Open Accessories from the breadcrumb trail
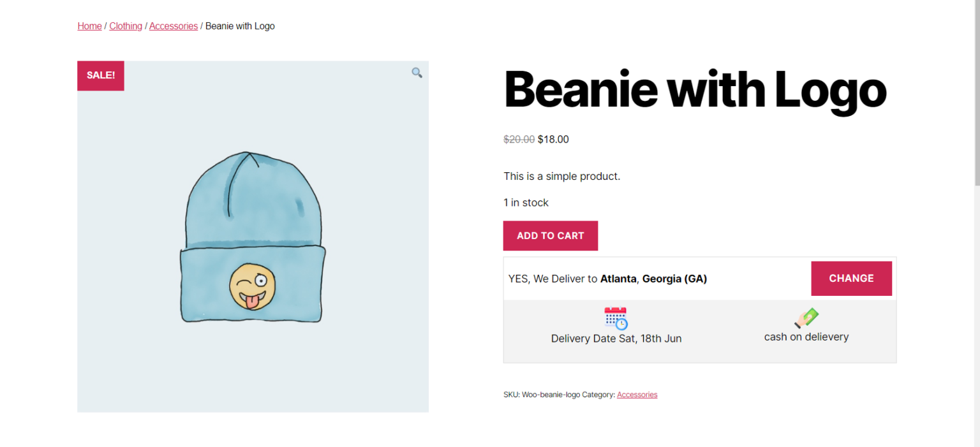980x447 pixels. coord(173,26)
